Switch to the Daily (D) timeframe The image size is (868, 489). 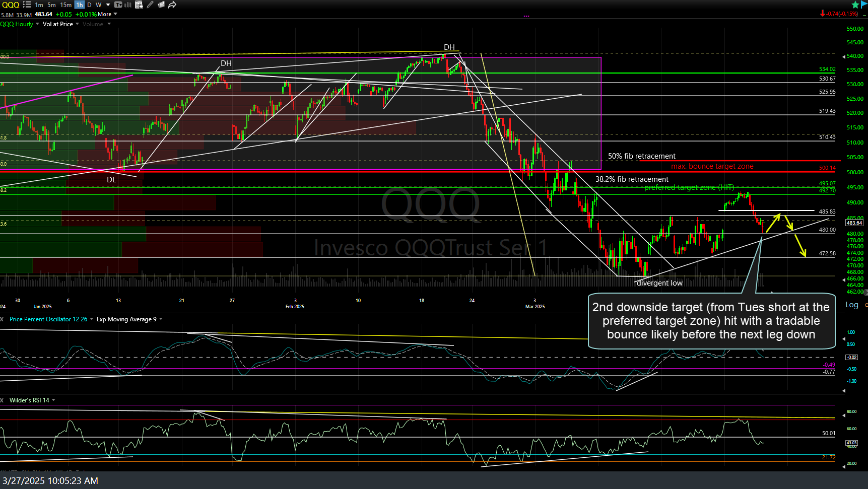89,5
